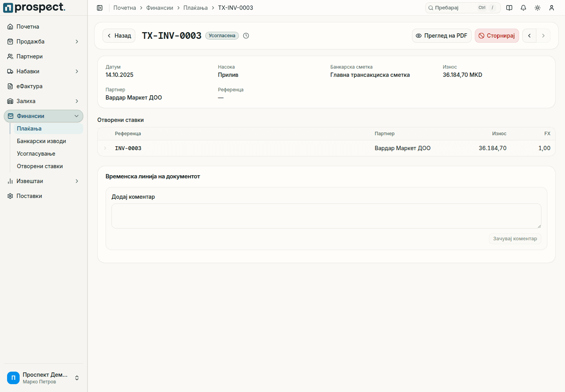
Task: Click Зачувај коментар button
Action: (x=515, y=239)
